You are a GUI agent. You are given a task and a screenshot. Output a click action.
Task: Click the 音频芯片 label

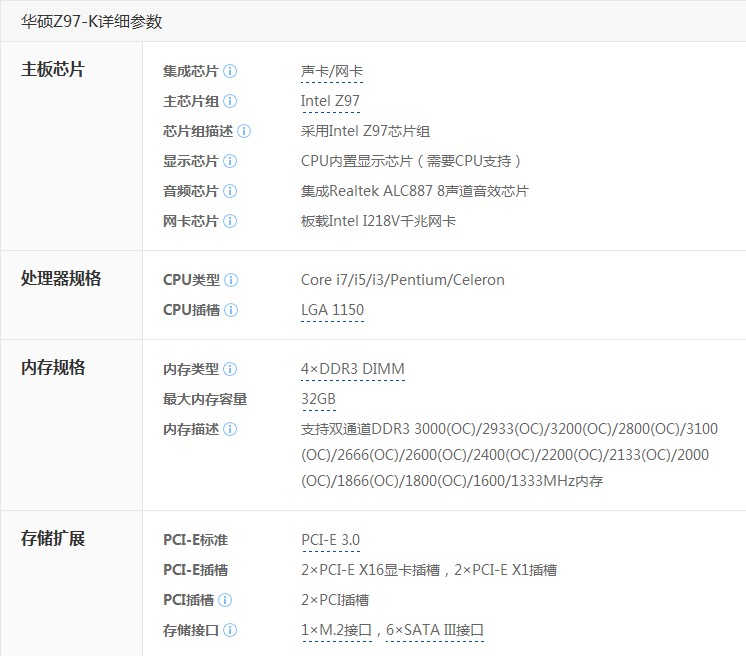point(191,191)
